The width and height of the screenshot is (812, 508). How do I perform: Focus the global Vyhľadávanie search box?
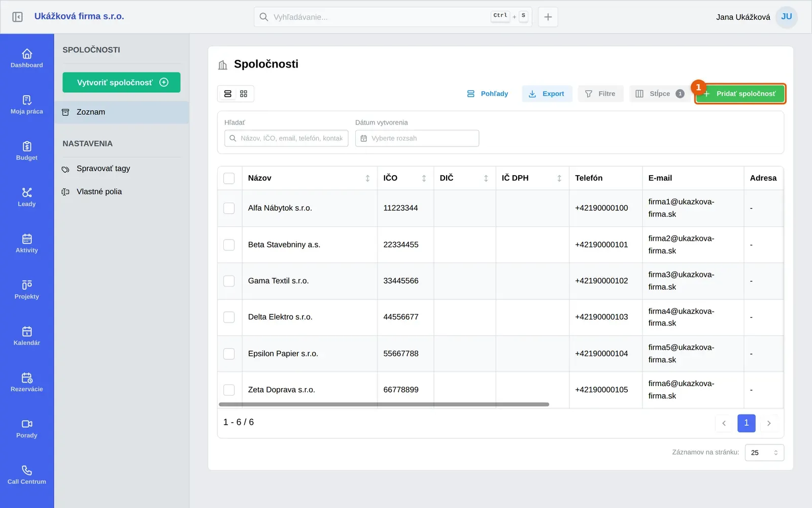(393, 17)
